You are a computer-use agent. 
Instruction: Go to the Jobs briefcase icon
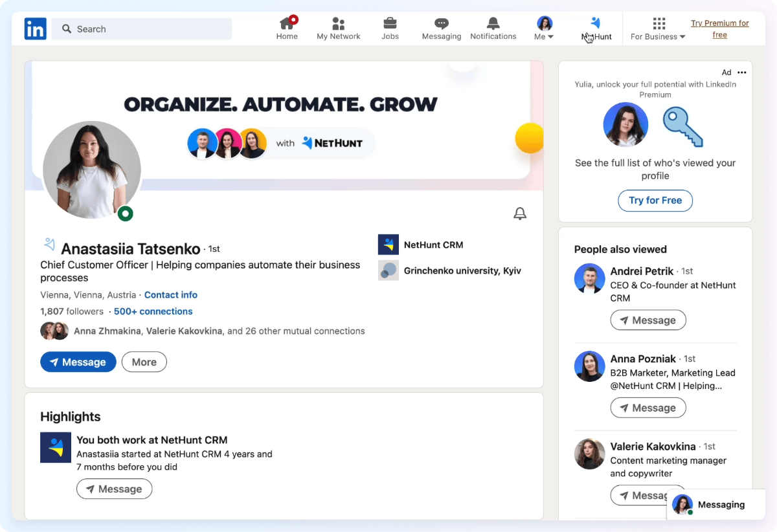click(x=390, y=24)
